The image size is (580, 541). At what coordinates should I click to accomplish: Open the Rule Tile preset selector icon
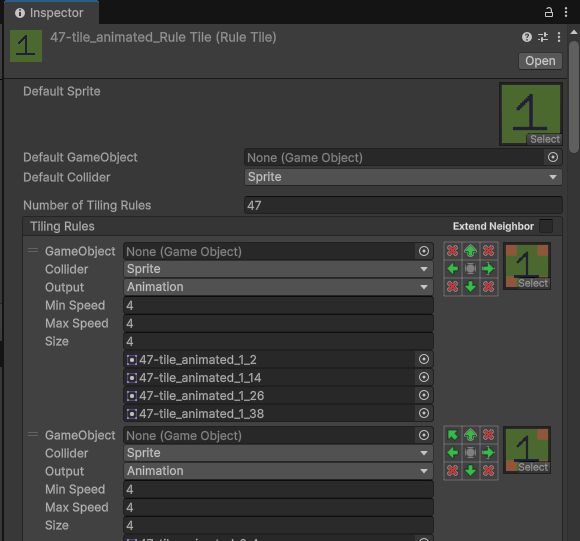tap(543, 37)
